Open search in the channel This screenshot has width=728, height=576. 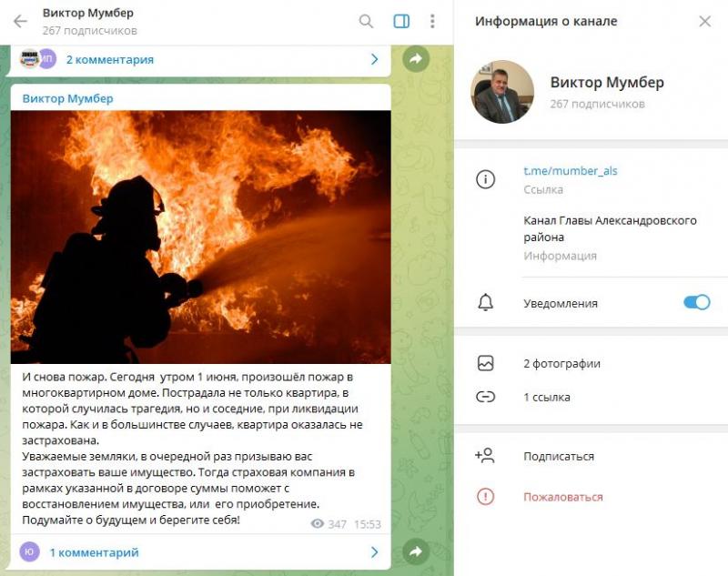366,21
